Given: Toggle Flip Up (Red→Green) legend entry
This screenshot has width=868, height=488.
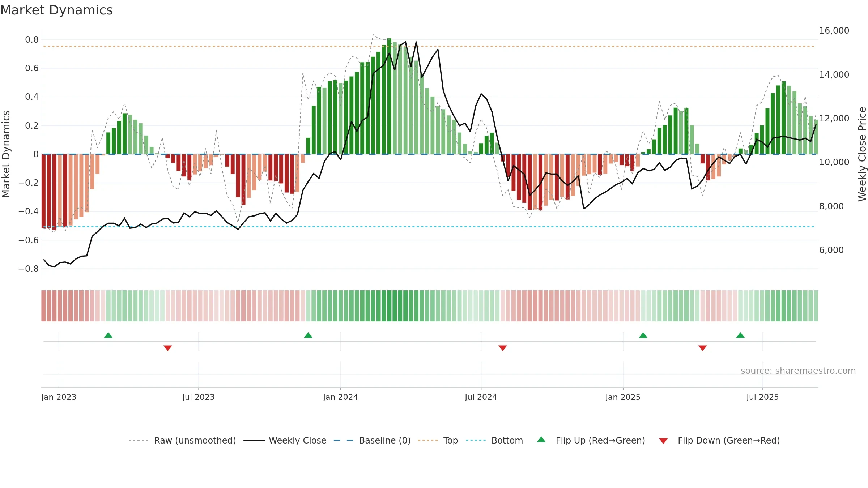Looking at the screenshot, I should (x=591, y=440).
